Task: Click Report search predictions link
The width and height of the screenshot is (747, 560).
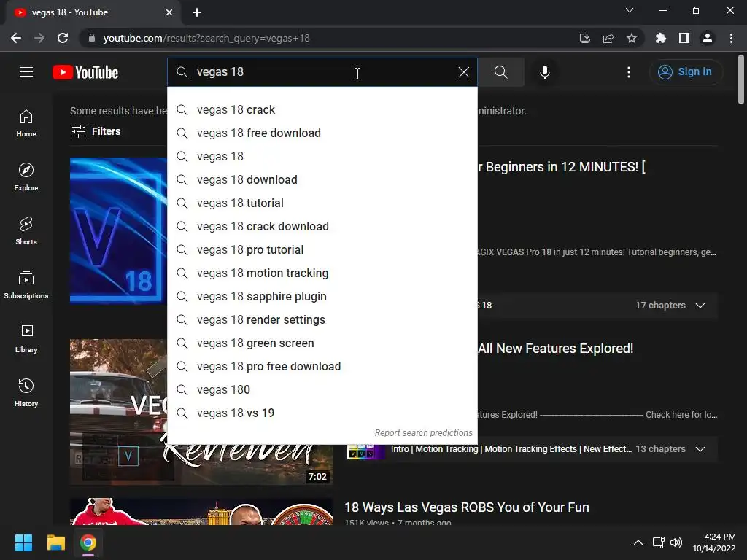Action: point(423,433)
